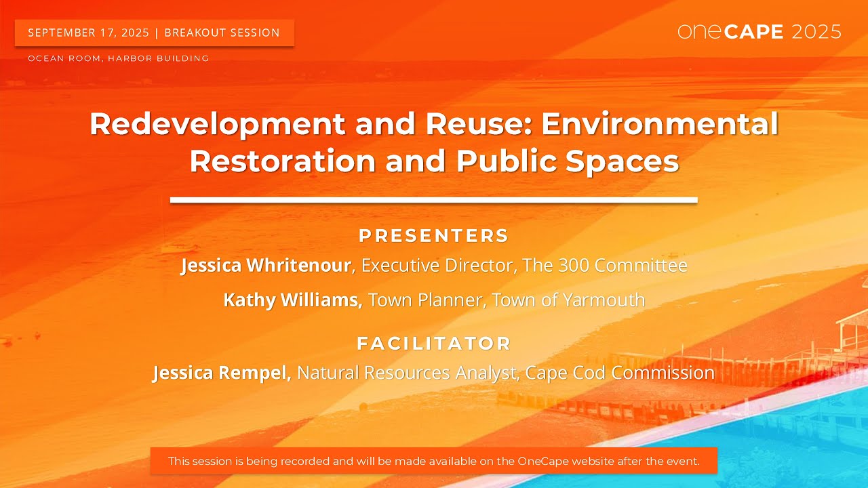Screen dimensions: 868x488
Task: Click the Jessica Rempel facilitator line
Action: (434, 373)
